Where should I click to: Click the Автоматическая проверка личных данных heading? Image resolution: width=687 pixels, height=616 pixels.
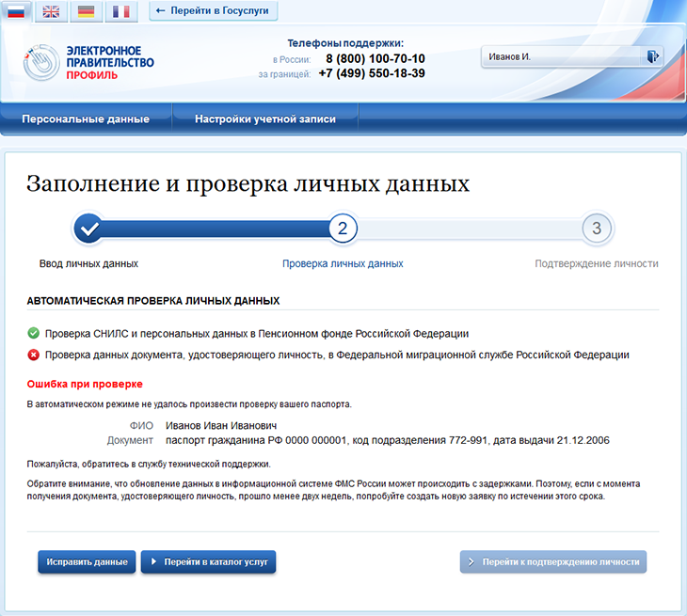point(153,301)
